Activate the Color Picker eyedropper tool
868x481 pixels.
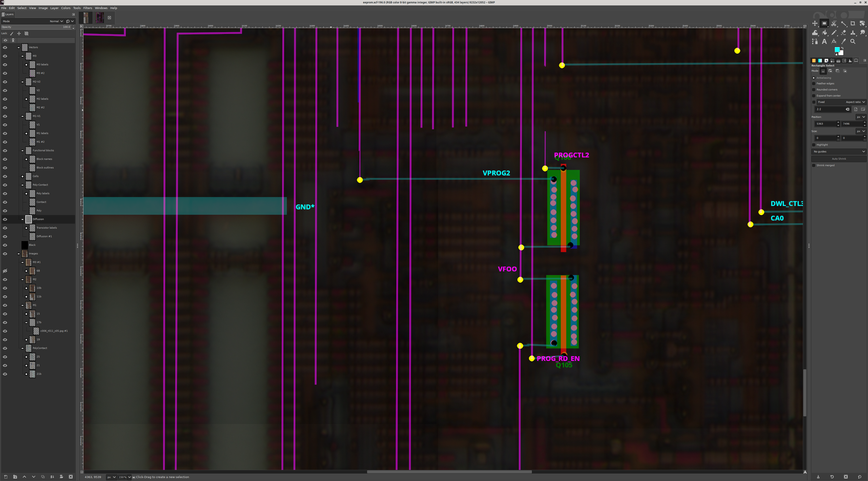[843, 41]
